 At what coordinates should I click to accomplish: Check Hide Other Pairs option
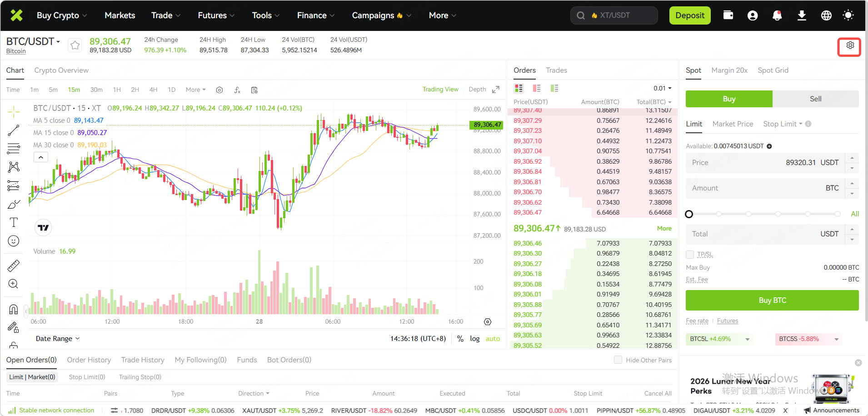click(618, 360)
